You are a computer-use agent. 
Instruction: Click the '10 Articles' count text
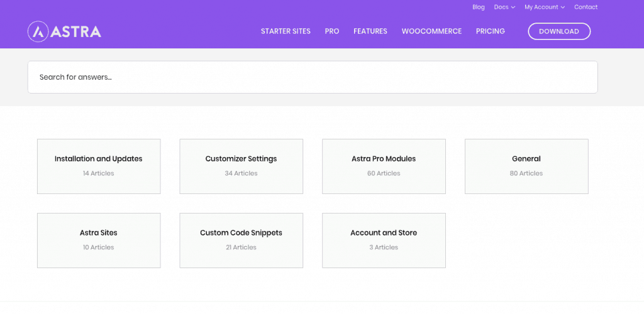coord(99,247)
